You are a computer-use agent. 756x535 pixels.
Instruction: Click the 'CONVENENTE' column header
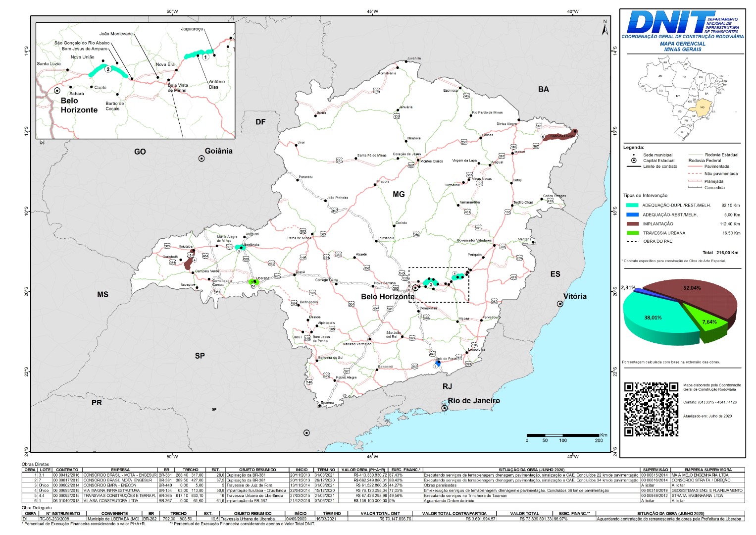[114, 514]
